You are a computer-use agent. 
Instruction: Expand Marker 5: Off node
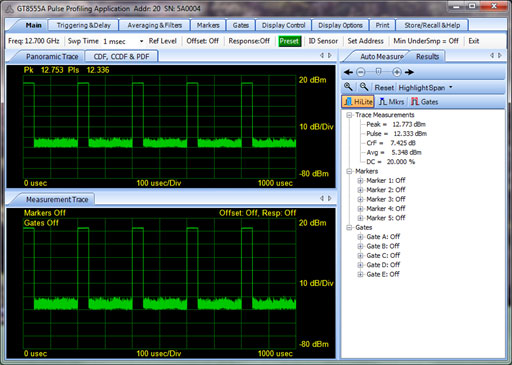click(360, 218)
